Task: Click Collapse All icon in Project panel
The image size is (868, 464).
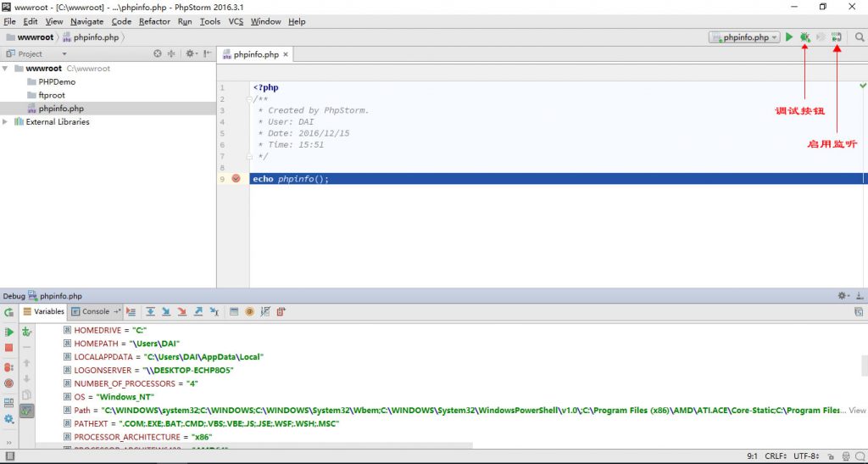Action: pos(171,53)
